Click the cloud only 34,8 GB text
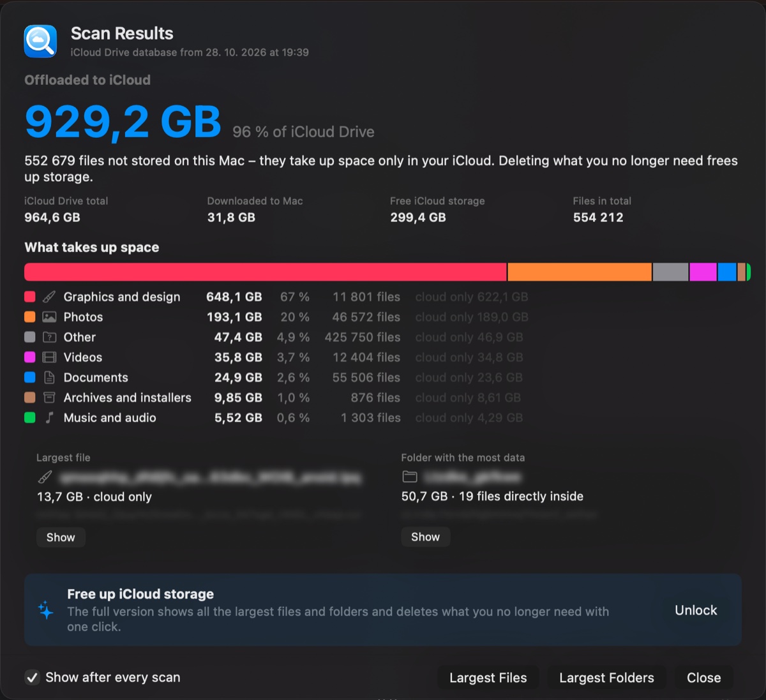Viewport: 766px width, 700px height. click(x=469, y=357)
